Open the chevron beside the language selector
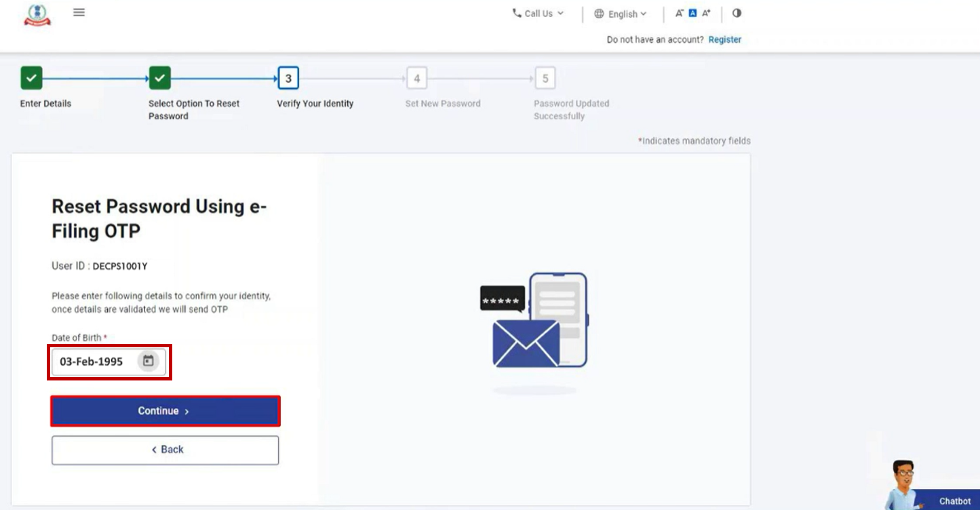Viewport: 980px width, 510px height. coord(644,13)
